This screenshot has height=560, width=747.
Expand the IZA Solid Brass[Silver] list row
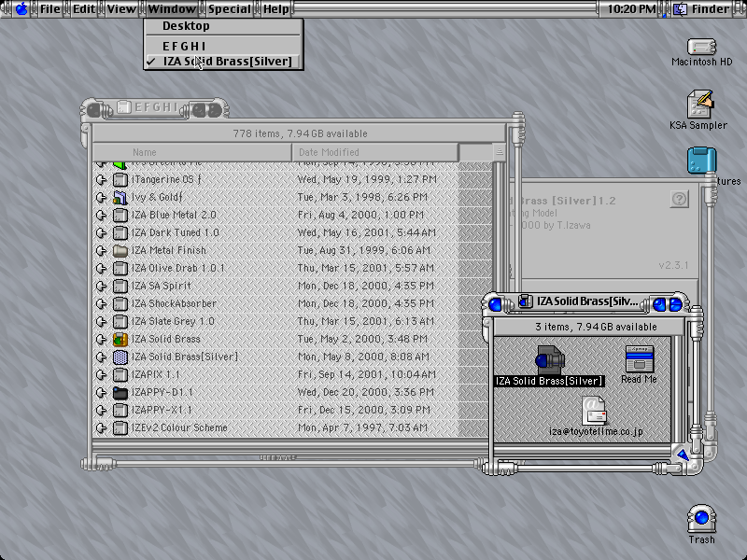(x=101, y=357)
